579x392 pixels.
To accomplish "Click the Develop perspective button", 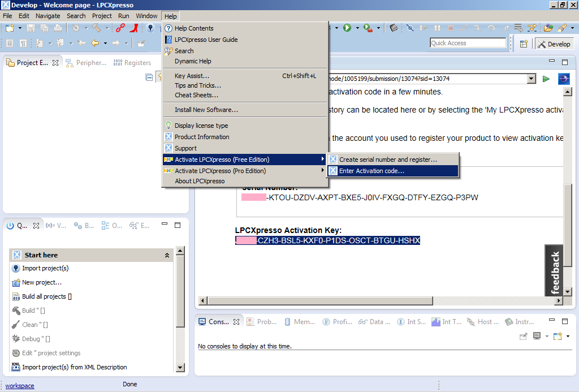I will tap(554, 44).
